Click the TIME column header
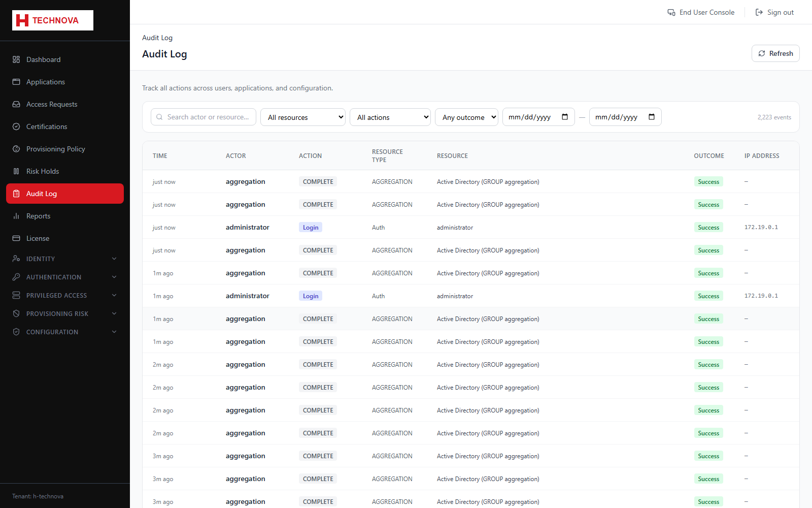 160,156
